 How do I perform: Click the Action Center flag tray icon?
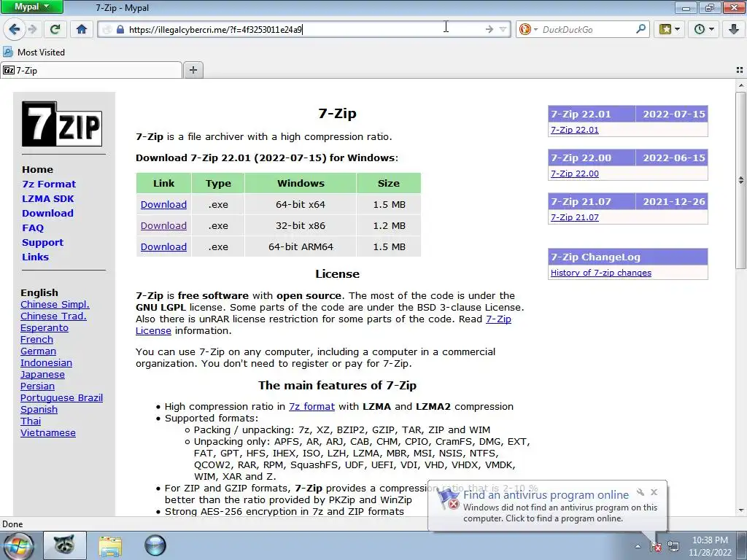[656, 546]
